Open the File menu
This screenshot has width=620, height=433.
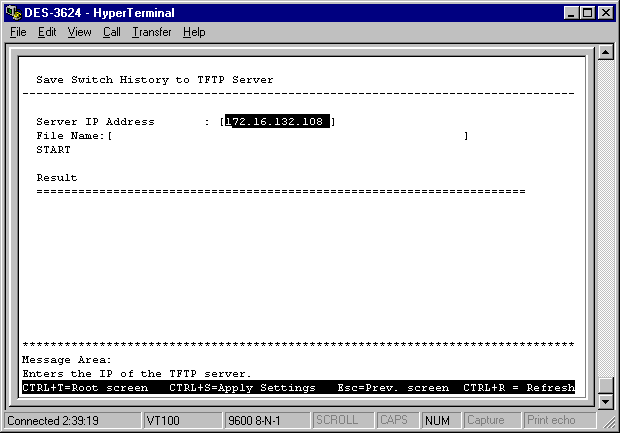[18, 32]
